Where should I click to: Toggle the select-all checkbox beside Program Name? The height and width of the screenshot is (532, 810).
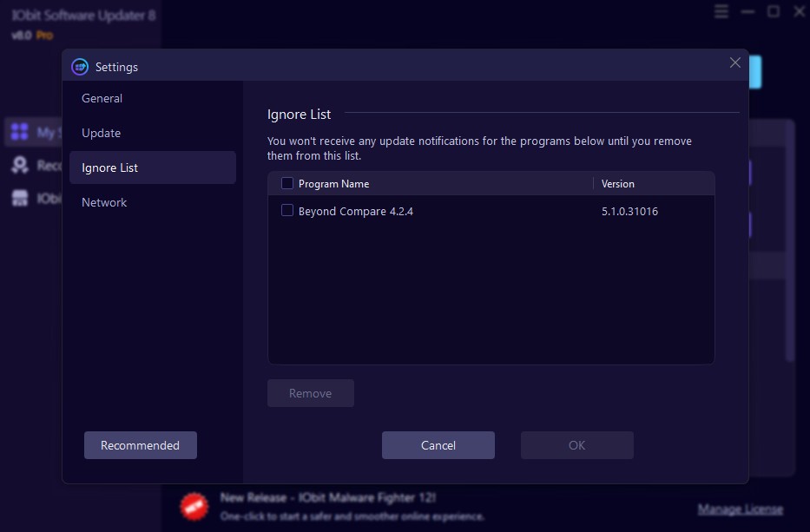(x=286, y=183)
